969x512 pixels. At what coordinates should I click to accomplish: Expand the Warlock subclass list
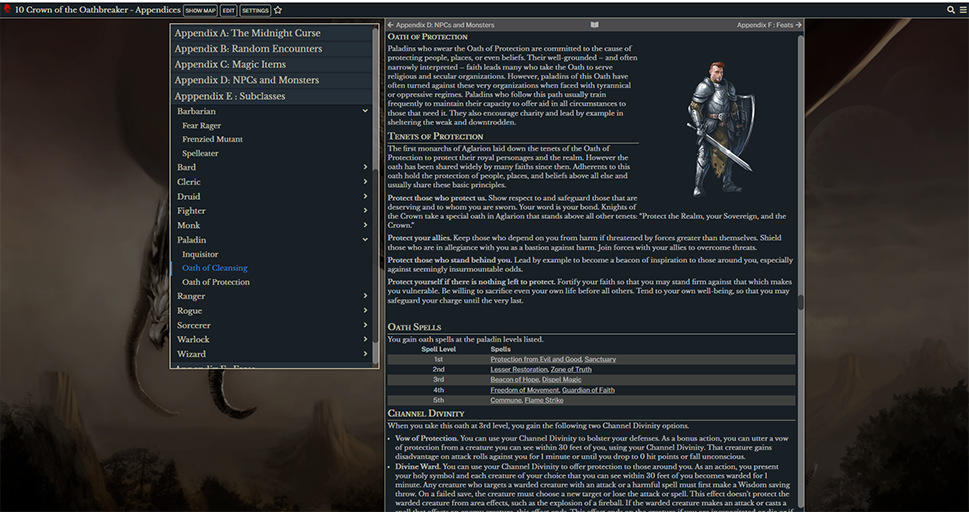point(366,339)
